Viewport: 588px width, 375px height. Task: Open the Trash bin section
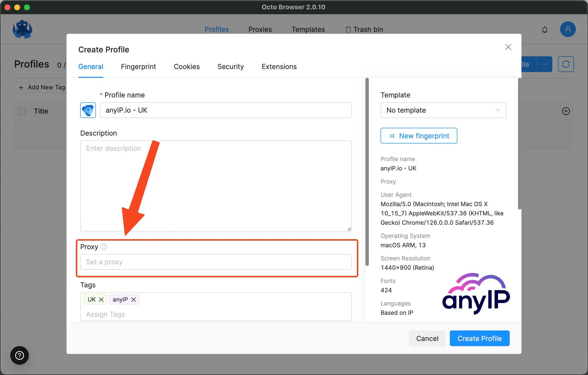364,29
